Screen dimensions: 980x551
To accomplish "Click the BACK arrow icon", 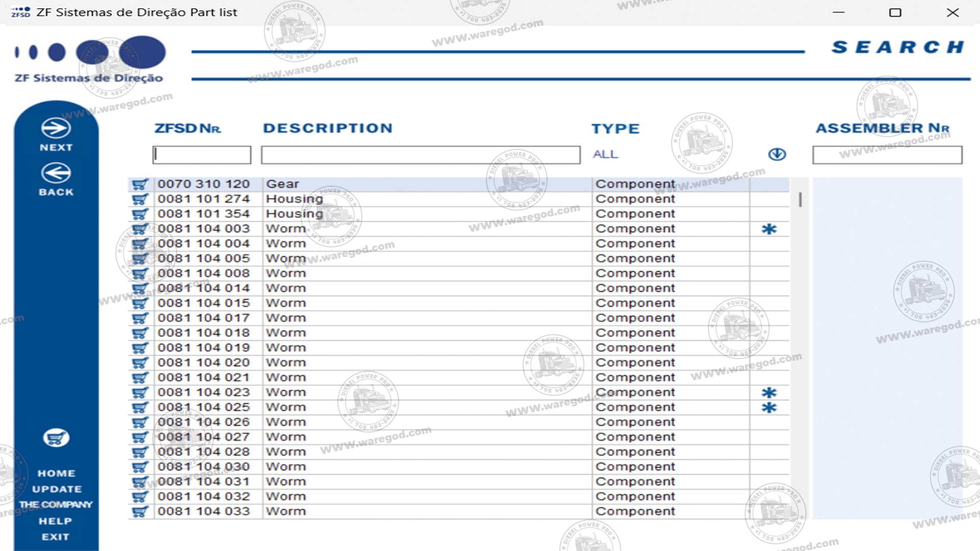I will click(x=56, y=173).
